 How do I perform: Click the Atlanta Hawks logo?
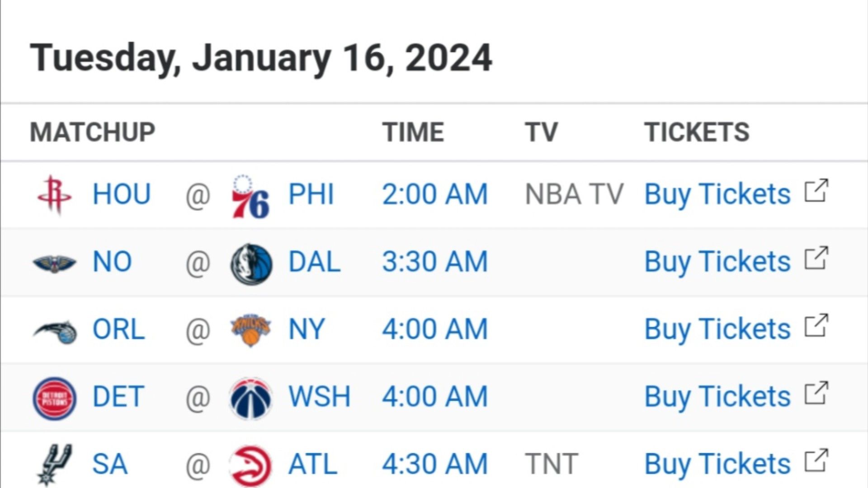pyautogui.click(x=251, y=466)
